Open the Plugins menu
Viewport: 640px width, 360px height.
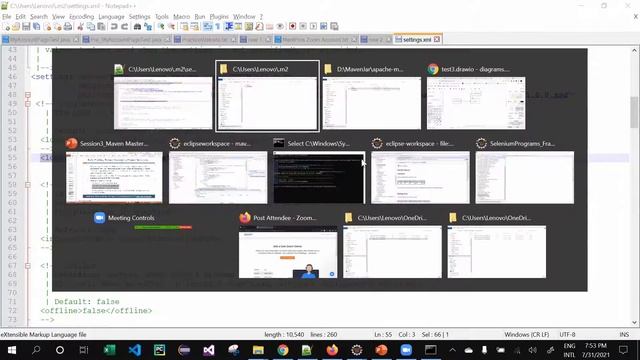(x=219, y=17)
